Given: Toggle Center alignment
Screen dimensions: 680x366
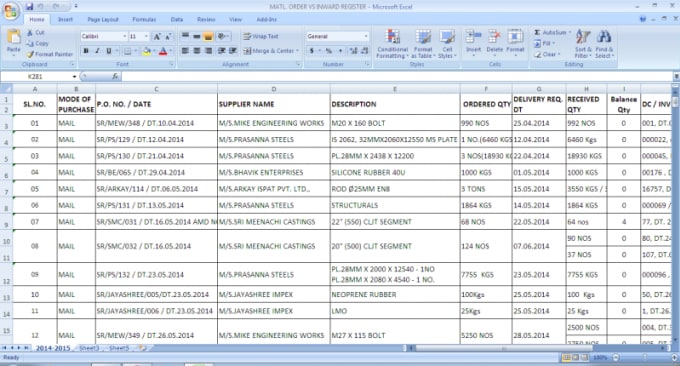Looking at the screenshot, I should (x=197, y=51).
